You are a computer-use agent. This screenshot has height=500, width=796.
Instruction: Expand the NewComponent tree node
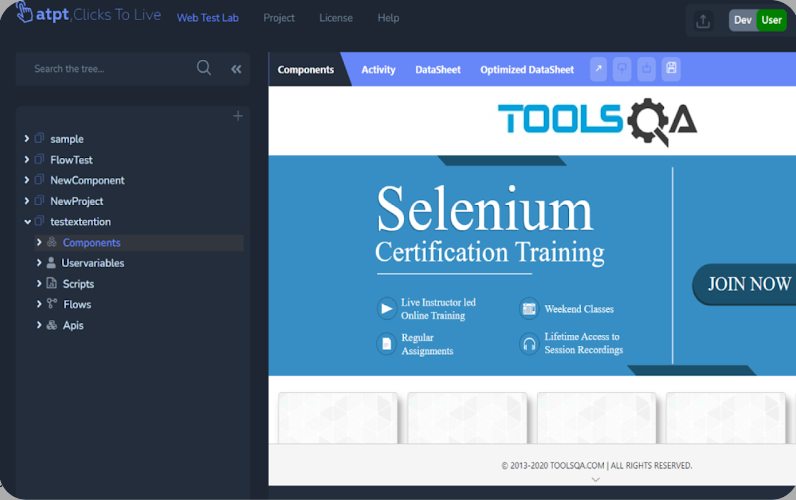click(x=26, y=180)
